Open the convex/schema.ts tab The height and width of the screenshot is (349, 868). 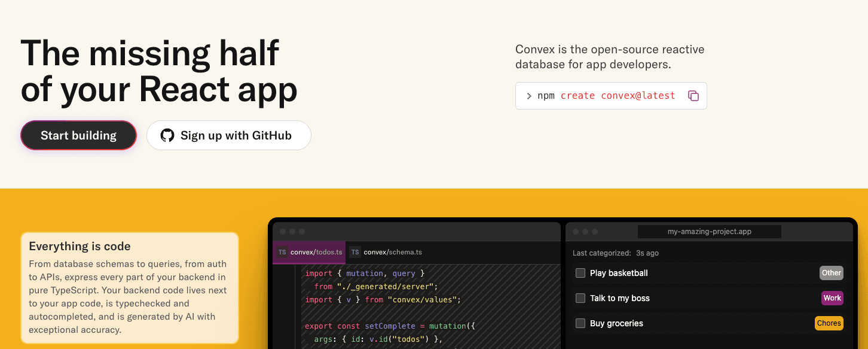(x=392, y=252)
